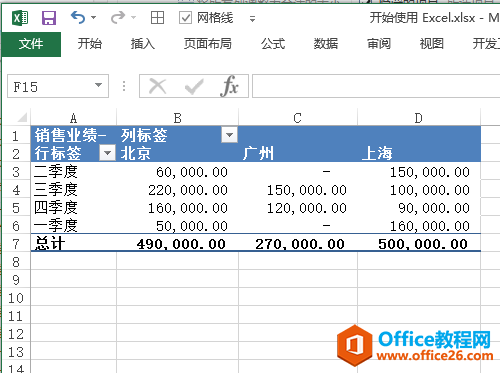Select the 120,000.00 cell
Screen dimensions: 500x373
coord(298,207)
